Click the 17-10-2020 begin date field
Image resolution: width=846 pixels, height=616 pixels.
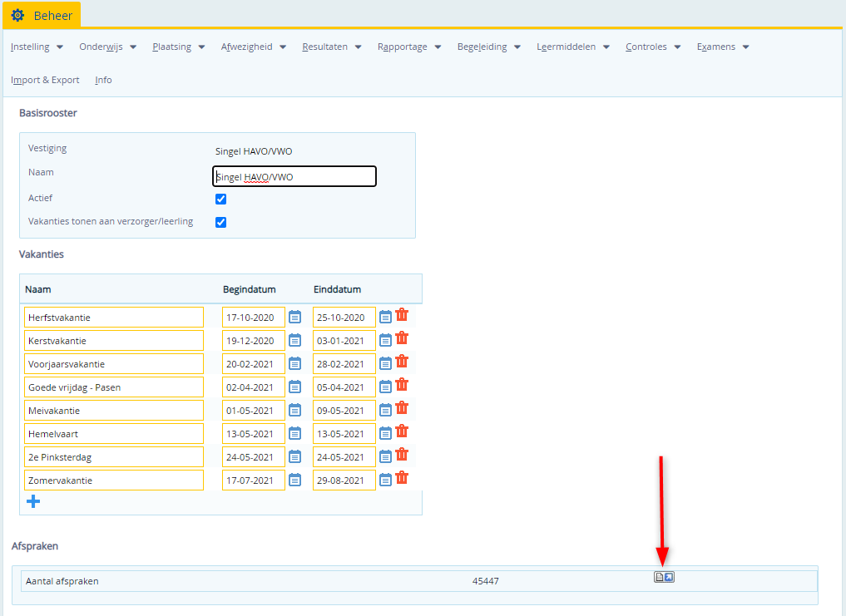click(x=254, y=318)
